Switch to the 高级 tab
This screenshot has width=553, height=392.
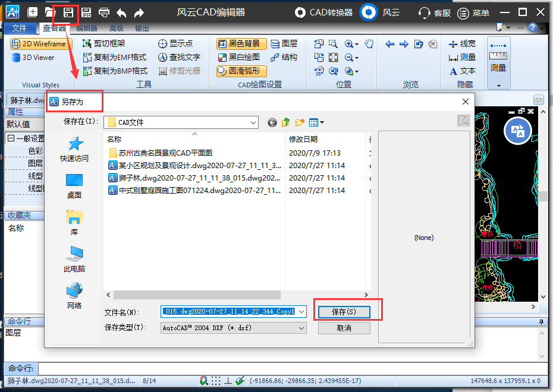[117, 28]
